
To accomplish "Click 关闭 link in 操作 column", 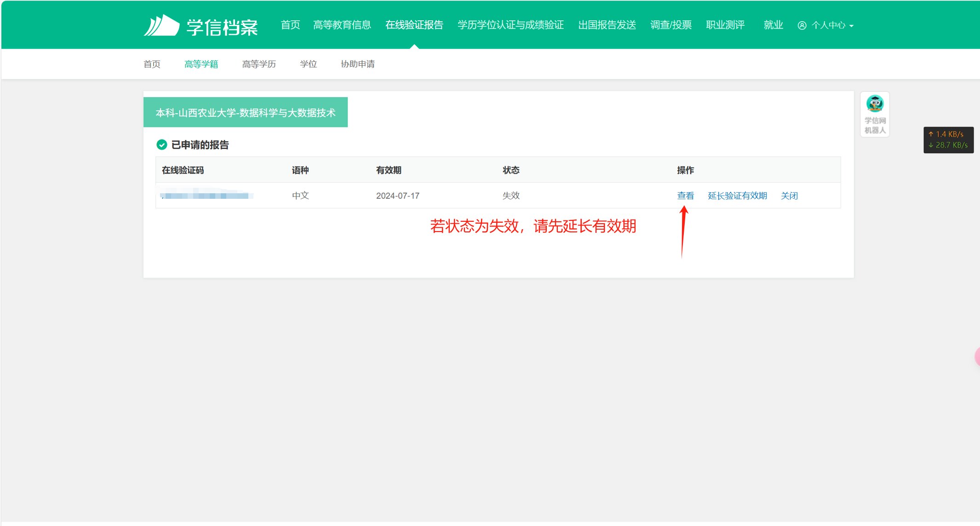I will point(789,196).
